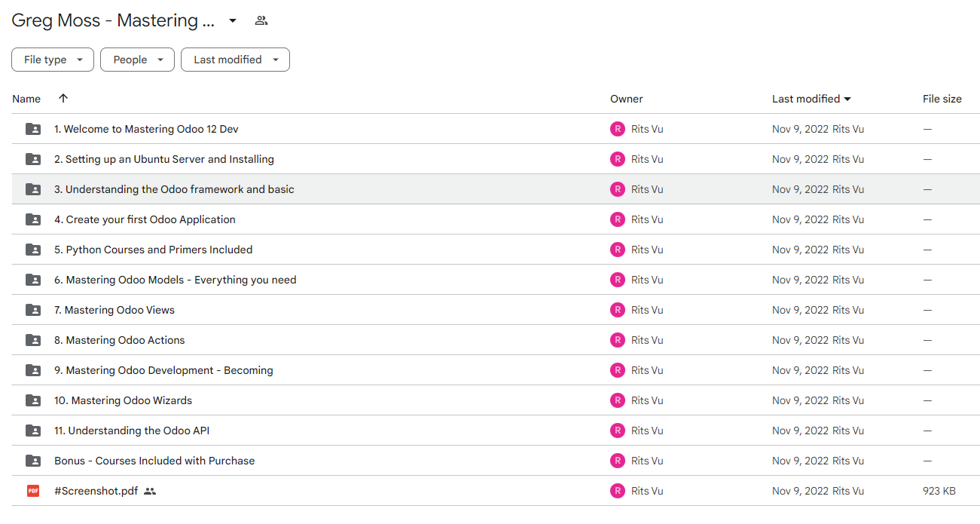Click owner avatar in Mastering Odoo Actions row
Image resolution: width=980 pixels, height=524 pixels.
click(x=618, y=340)
